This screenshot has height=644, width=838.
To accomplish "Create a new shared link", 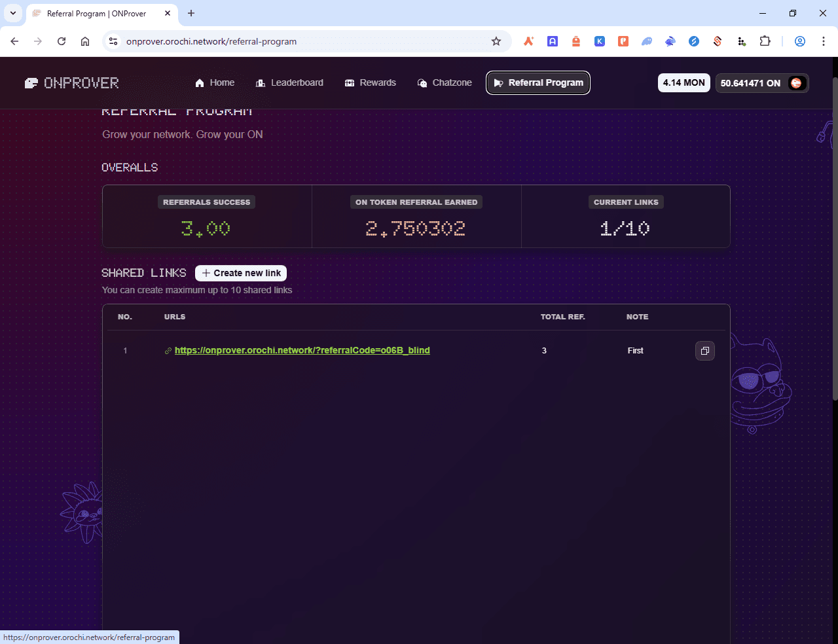I will click(241, 273).
